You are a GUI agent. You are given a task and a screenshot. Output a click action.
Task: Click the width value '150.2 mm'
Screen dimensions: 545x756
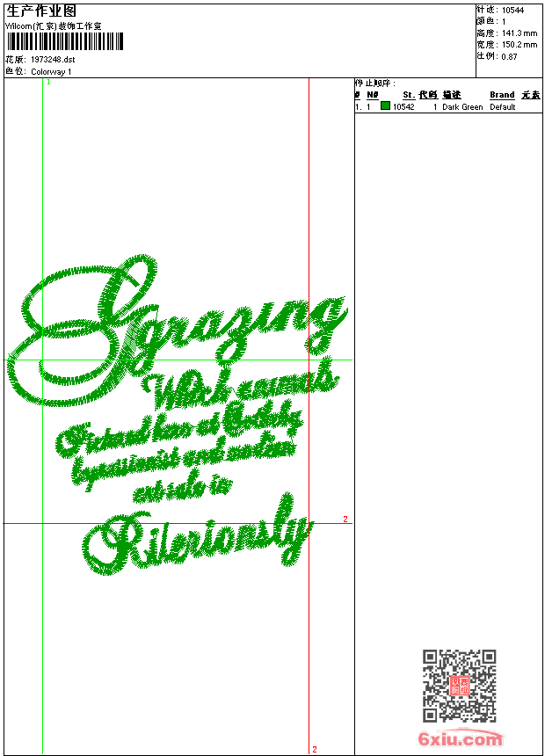click(x=520, y=45)
